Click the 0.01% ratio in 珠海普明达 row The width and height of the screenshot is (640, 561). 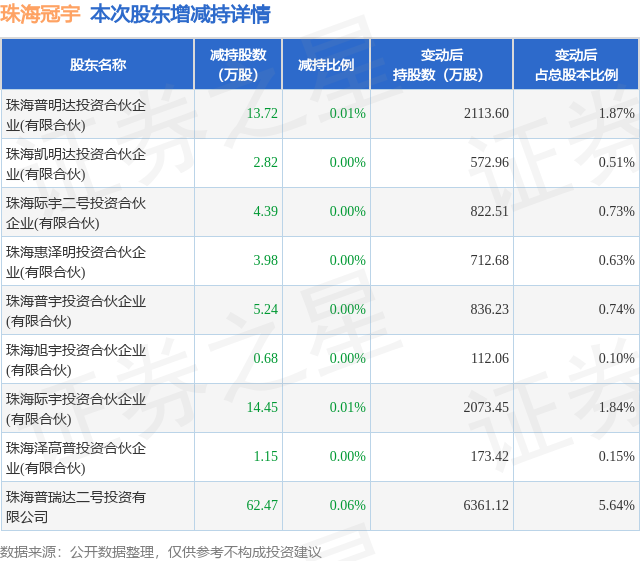(x=347, y=113)
